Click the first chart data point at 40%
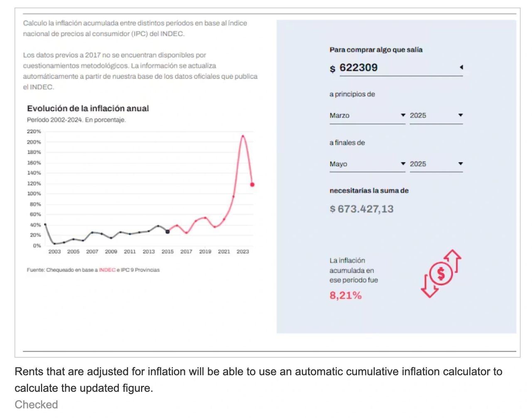Image resolution: width=532 pixels, height=418 pixels. (x=45, y=225)
